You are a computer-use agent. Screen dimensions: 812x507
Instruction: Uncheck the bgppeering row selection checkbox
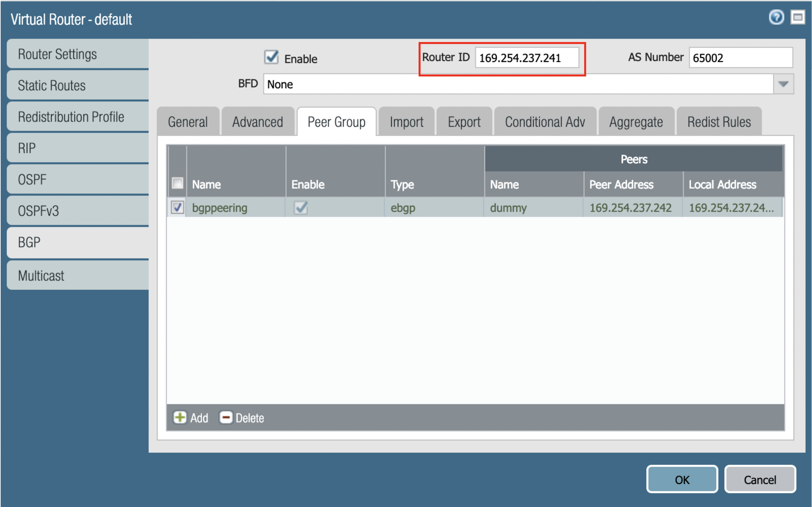pos(177,207)
